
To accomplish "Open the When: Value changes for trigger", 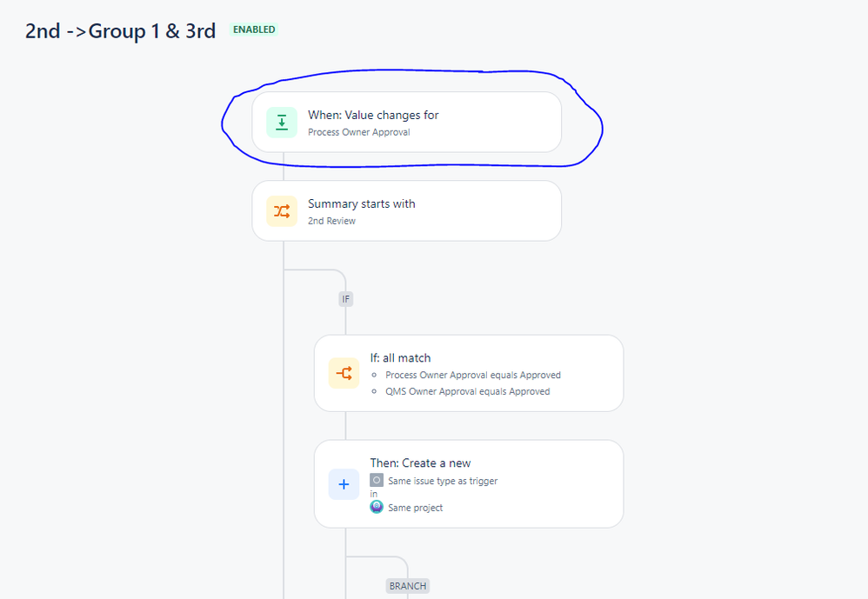I will coord(407,123).
